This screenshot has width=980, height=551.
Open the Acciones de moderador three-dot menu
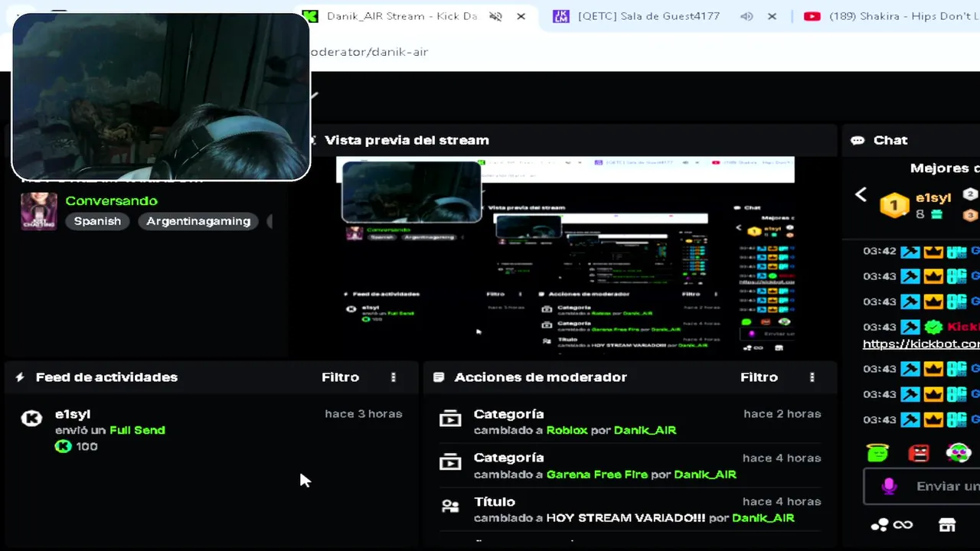click(x=812, y=377)
